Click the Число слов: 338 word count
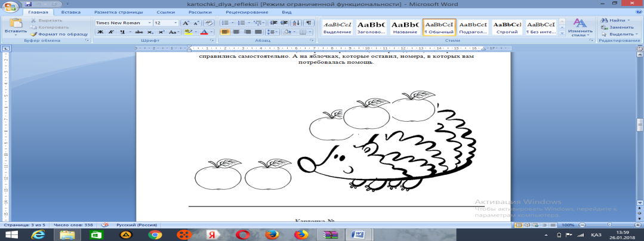This screenshot has height=241, width=644. tap(73, 225)
